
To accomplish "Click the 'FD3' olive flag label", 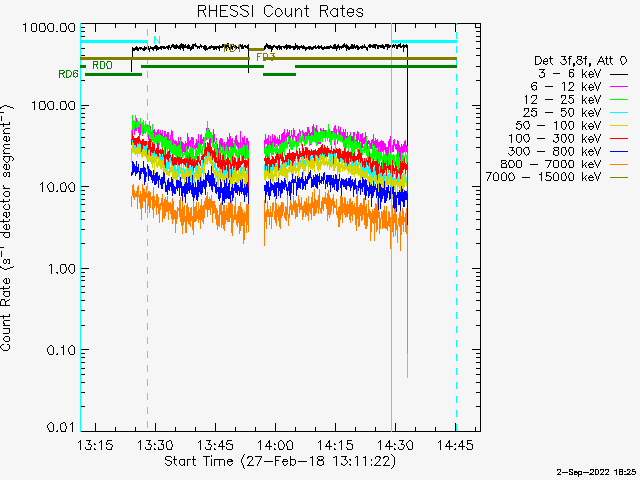I will coord(266,57).
